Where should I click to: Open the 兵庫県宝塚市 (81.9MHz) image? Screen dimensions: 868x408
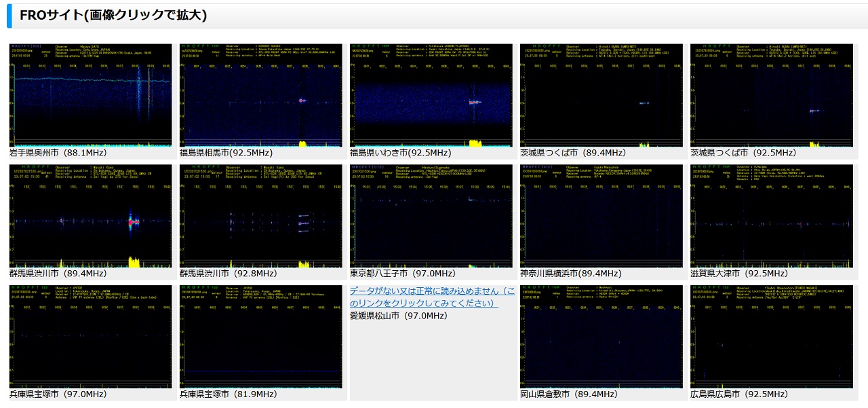coord(260,337)
